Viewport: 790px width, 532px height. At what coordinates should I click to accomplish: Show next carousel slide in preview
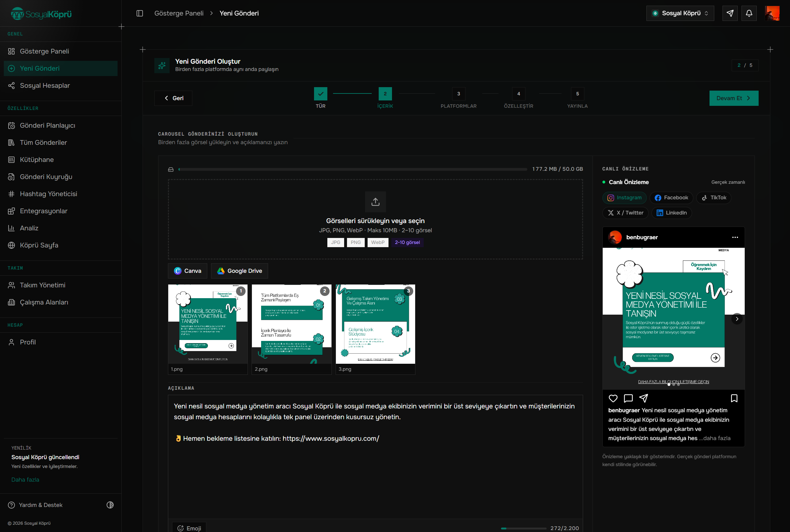(737, 319)
